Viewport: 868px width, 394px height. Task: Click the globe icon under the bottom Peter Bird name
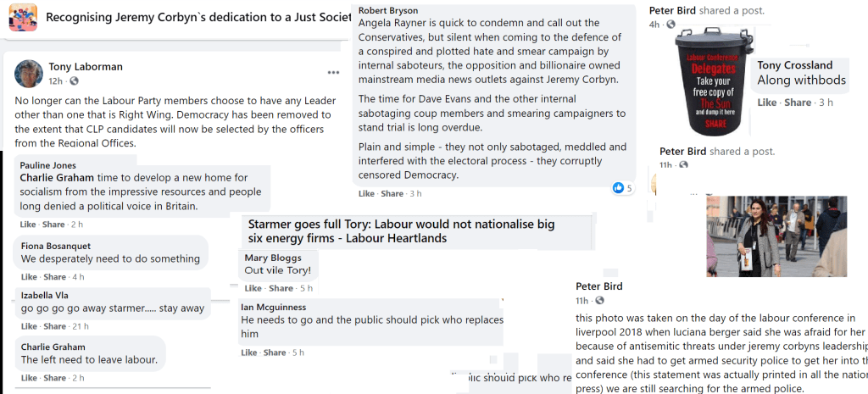click(x=599, y=301)
